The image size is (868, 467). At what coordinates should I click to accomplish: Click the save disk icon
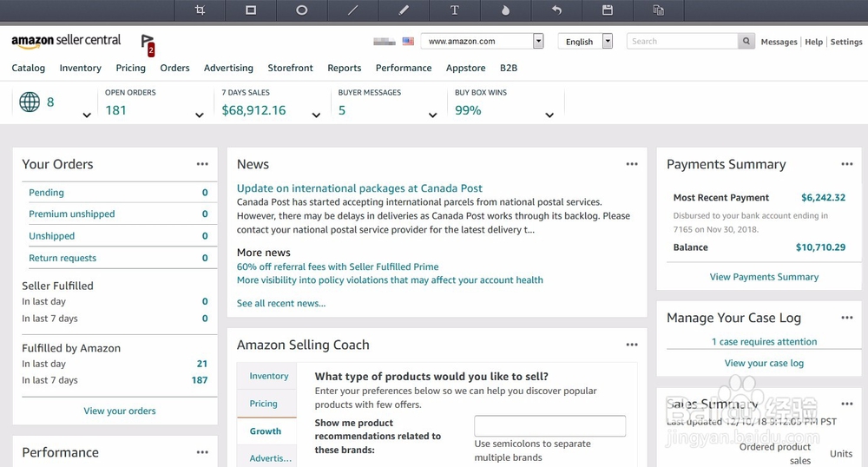(x=608, y=10)
